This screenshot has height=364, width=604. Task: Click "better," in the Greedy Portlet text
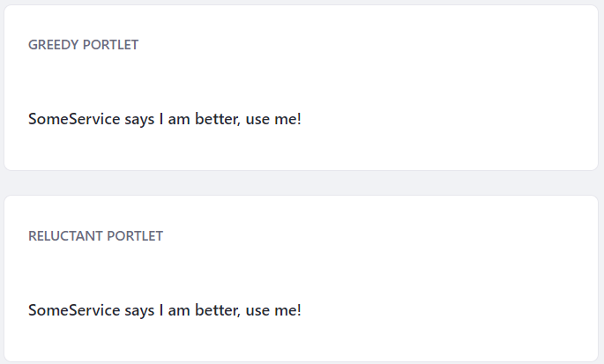(x=218, y=119)
